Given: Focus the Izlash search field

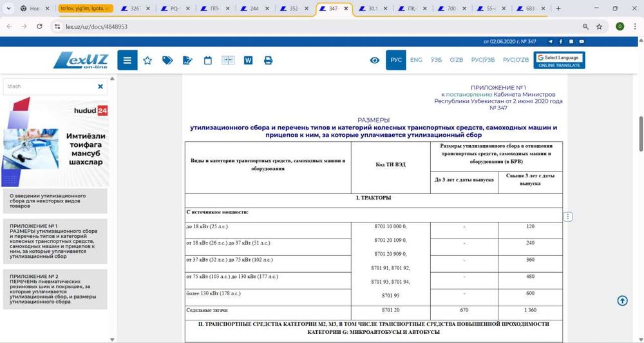Looking at the screenshot, I should pos(51,86).
